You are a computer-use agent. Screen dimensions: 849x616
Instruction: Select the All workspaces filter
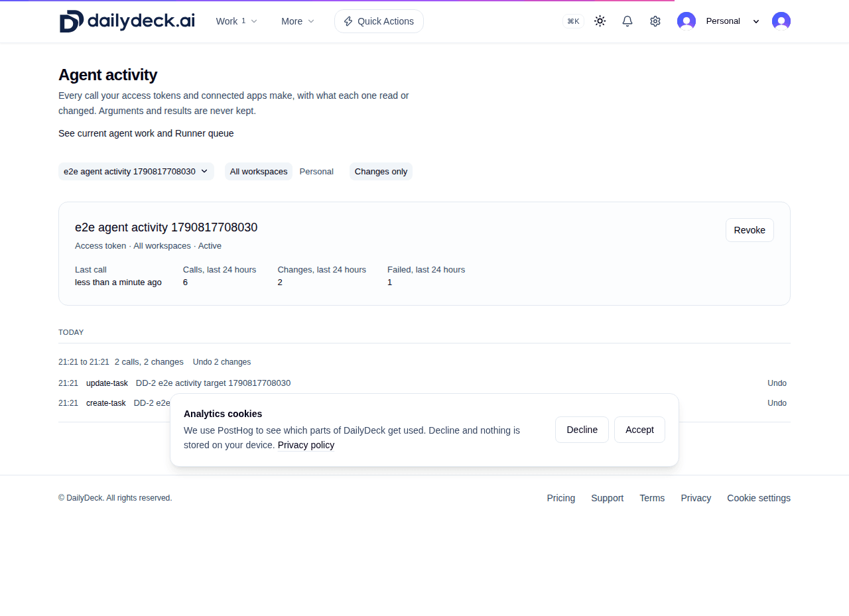[259, 171]
